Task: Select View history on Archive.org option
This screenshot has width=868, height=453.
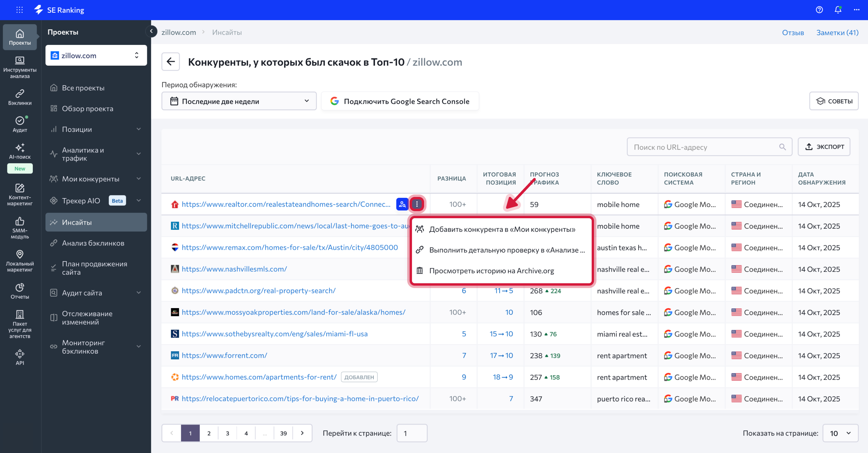Action: pos(491,271)
